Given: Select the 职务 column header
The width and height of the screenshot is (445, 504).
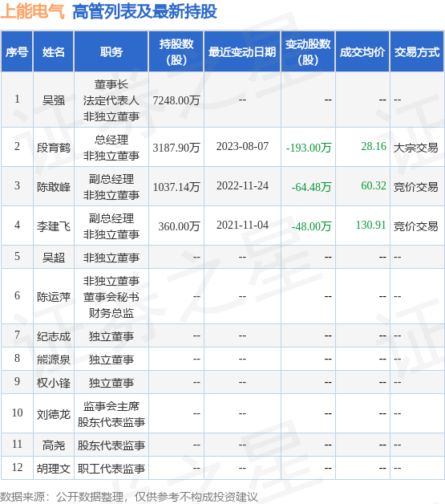Looking at the screenshot, I should 111,51.
